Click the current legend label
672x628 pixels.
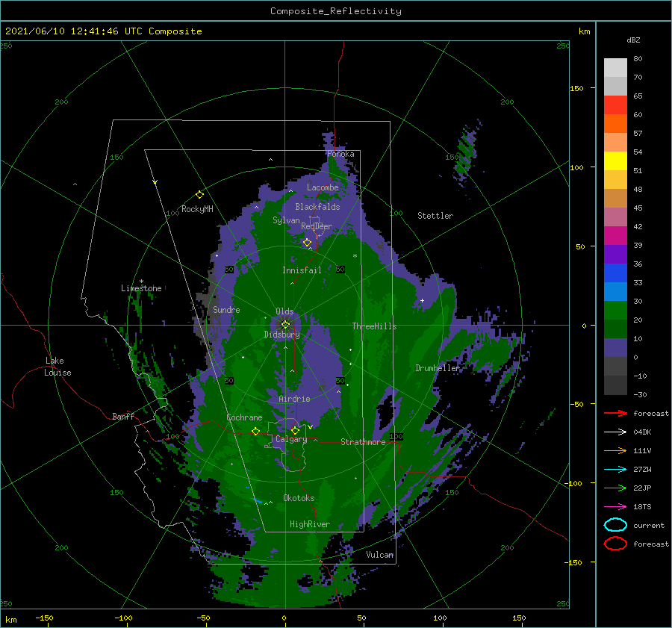649,525
